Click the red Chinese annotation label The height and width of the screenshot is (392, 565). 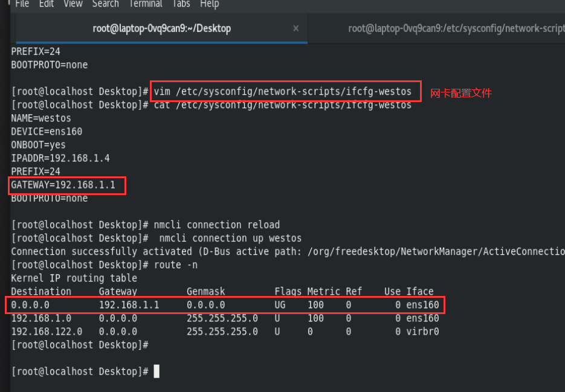click(461, 93)
